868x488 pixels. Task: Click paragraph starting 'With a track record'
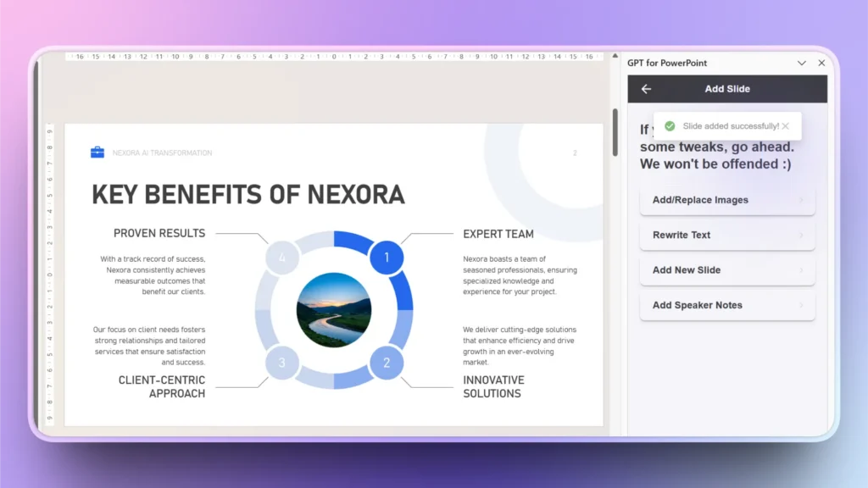[153, 275]
